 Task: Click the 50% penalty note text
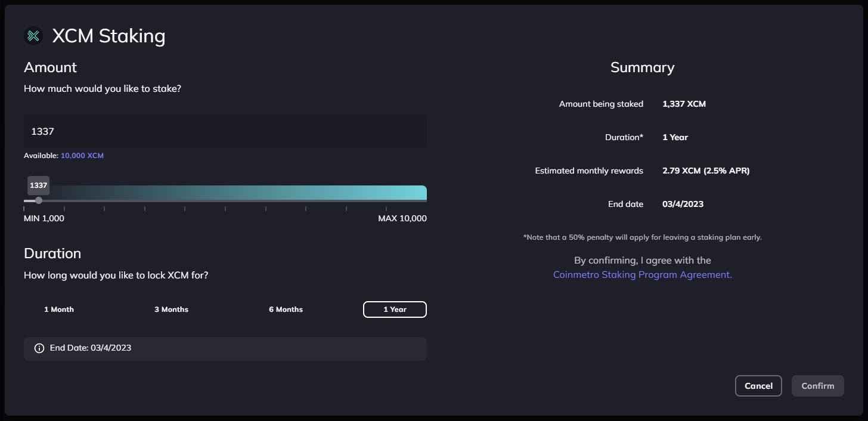(x=643, y=237)
